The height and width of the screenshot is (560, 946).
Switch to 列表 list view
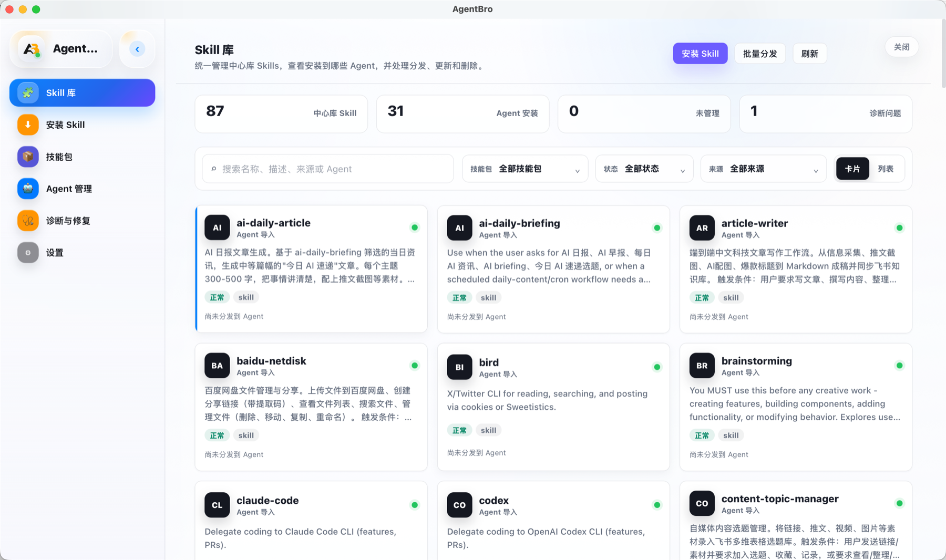tap(886, 169)
